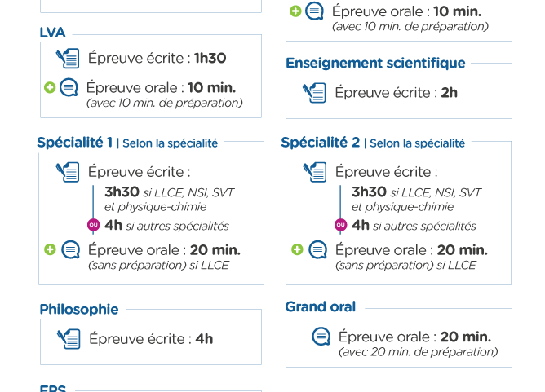
Task: Click '4h si autres spécialités' in Spécialité 1
Action: [x=166, y=226]
